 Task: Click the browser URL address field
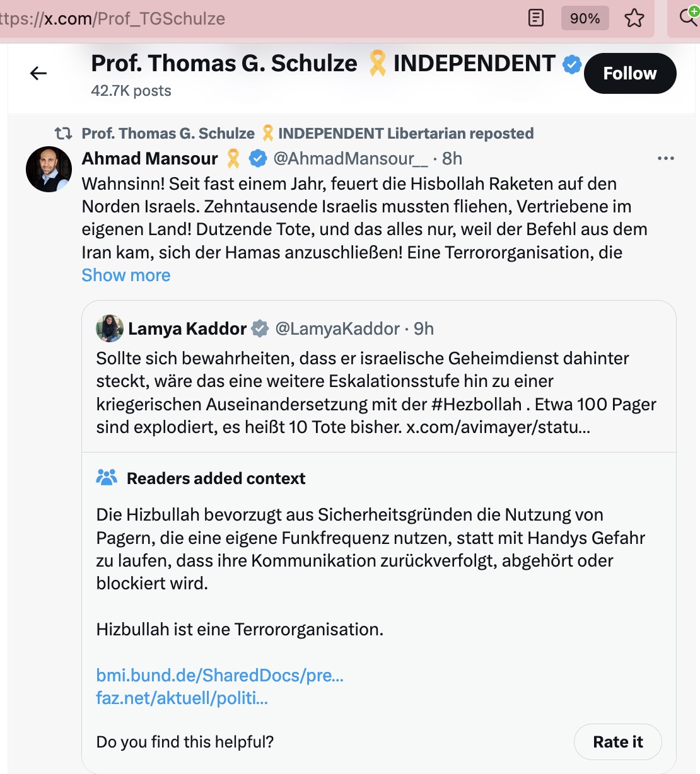[252, 18]
